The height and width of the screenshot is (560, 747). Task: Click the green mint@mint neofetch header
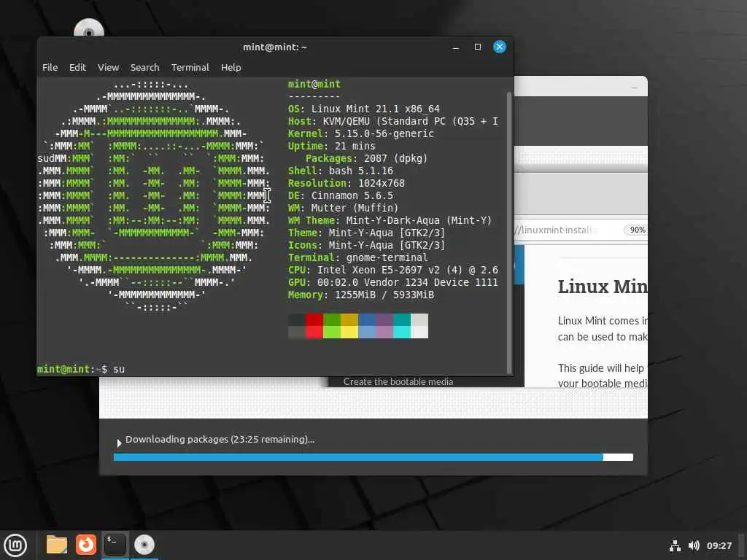tap(314, 84)
